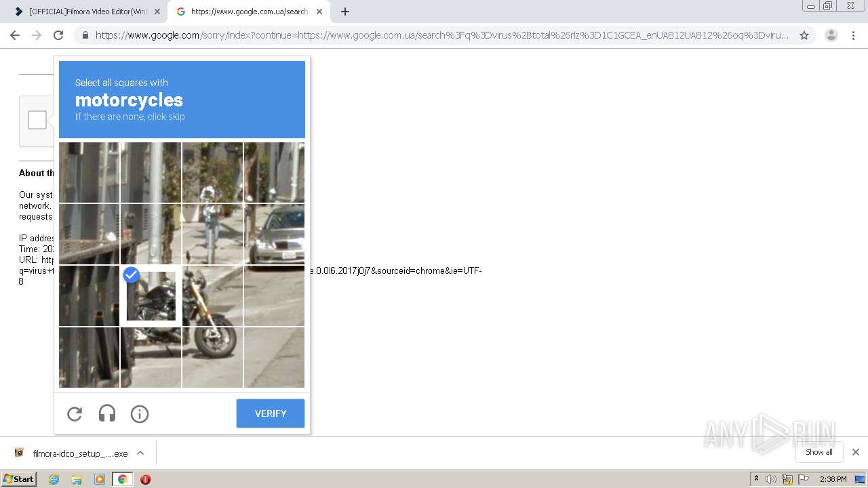Go back to the previous page

coord(15,35)
